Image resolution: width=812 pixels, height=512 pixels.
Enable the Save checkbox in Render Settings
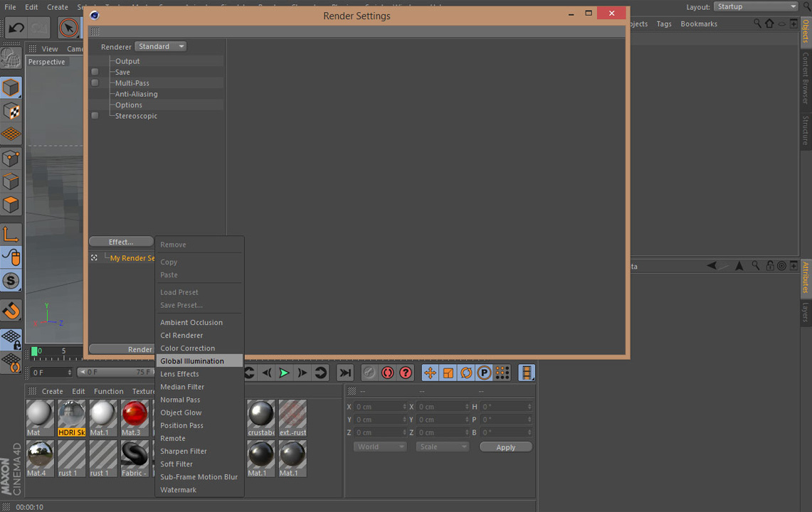click(95, 72)
